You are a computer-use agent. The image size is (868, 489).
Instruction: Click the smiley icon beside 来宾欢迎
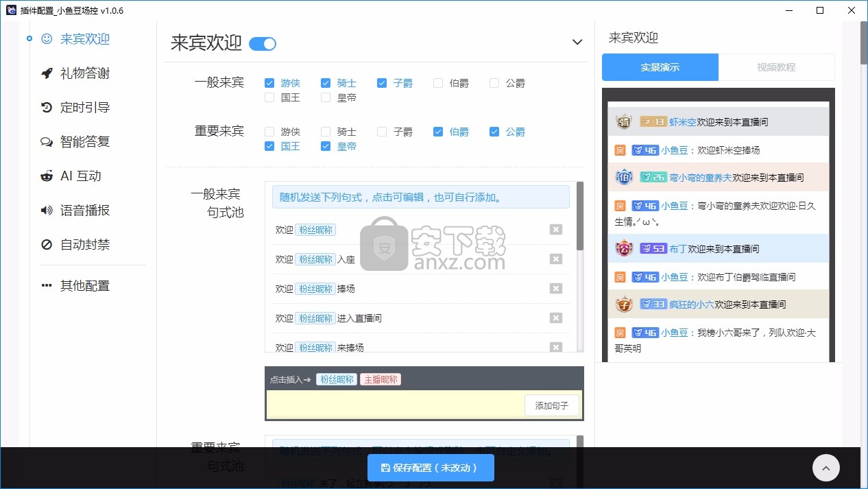pos(47,39)
